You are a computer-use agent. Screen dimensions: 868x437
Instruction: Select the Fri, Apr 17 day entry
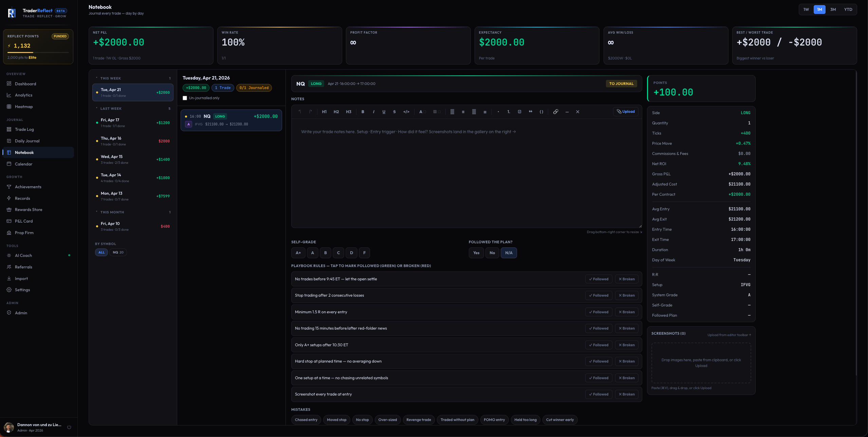coord(133,123)
